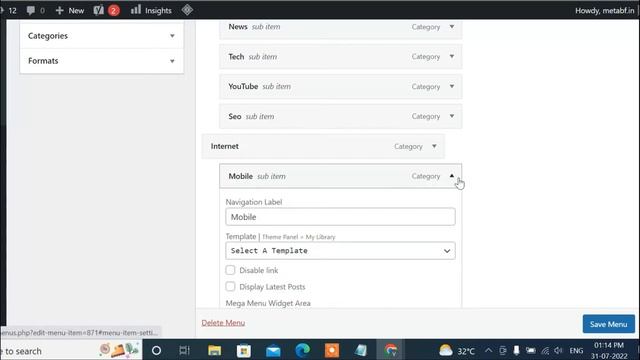Open Cortana circle in the taskbar

click(x=156, y=350)
